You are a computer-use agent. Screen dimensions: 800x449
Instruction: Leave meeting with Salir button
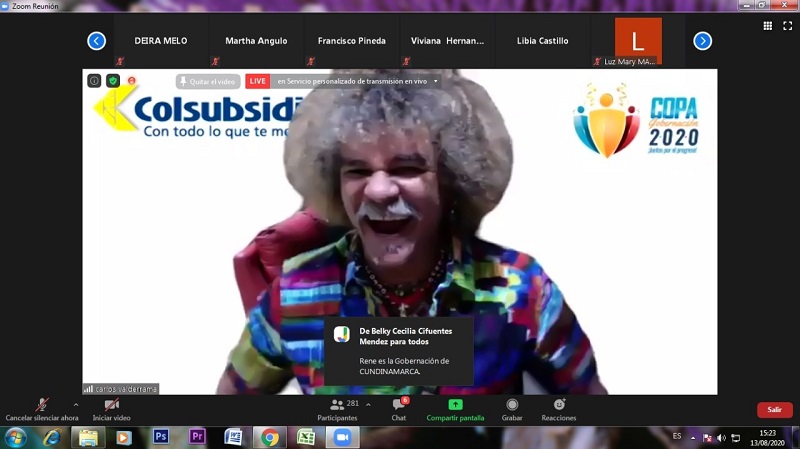[x=774, y=410]
